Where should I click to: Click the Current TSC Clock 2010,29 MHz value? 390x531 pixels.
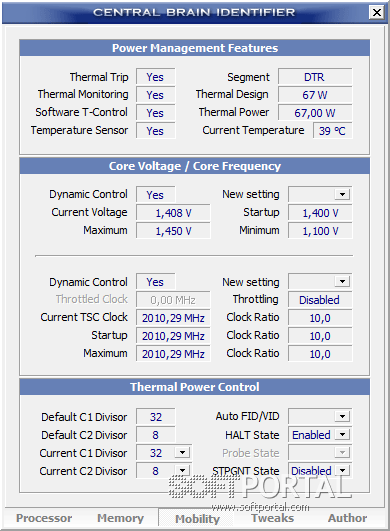(x=173, y=318)
